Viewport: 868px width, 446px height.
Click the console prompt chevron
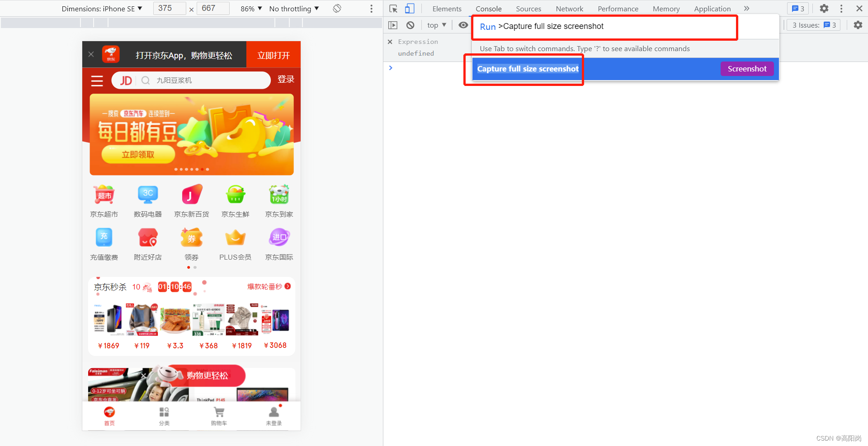coord(391,68)
